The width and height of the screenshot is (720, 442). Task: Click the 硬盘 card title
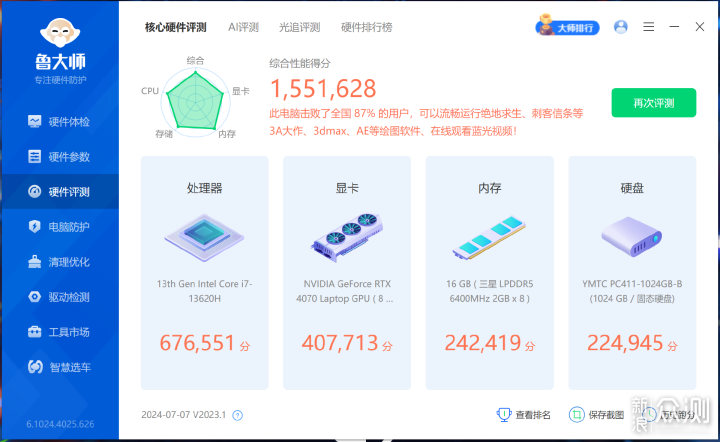point(632,188)
